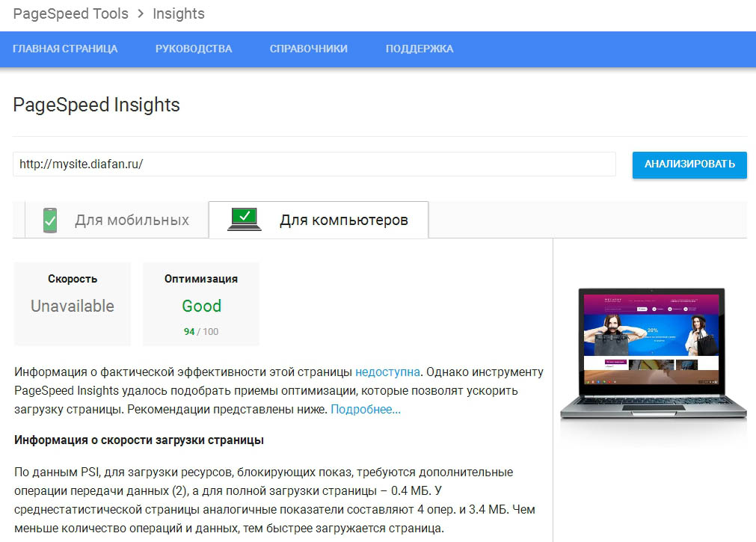This screenshot has height=542, width=756.
Task: Open the ПОДДЕРЖКА navigation item
Action: tap(420, 49)
